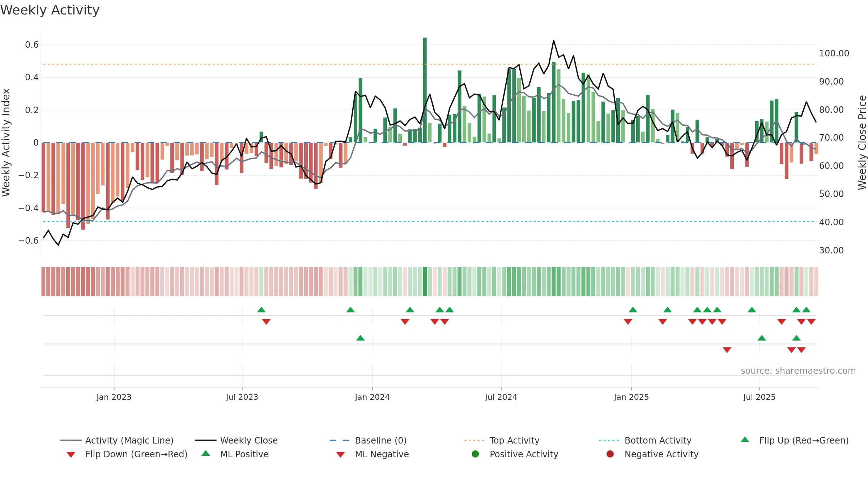Click the last flip-down marker on the right
The height and width of the screenshot is (488, 868).
[811, 322]
